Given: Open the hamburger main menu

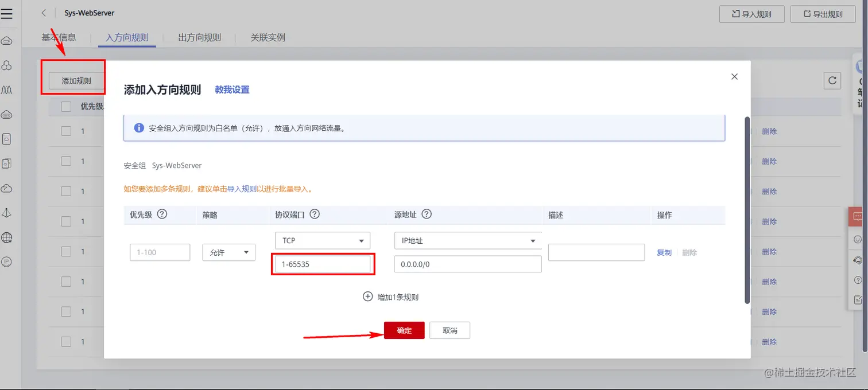Looking at the screenshot, I should point(7,14).
